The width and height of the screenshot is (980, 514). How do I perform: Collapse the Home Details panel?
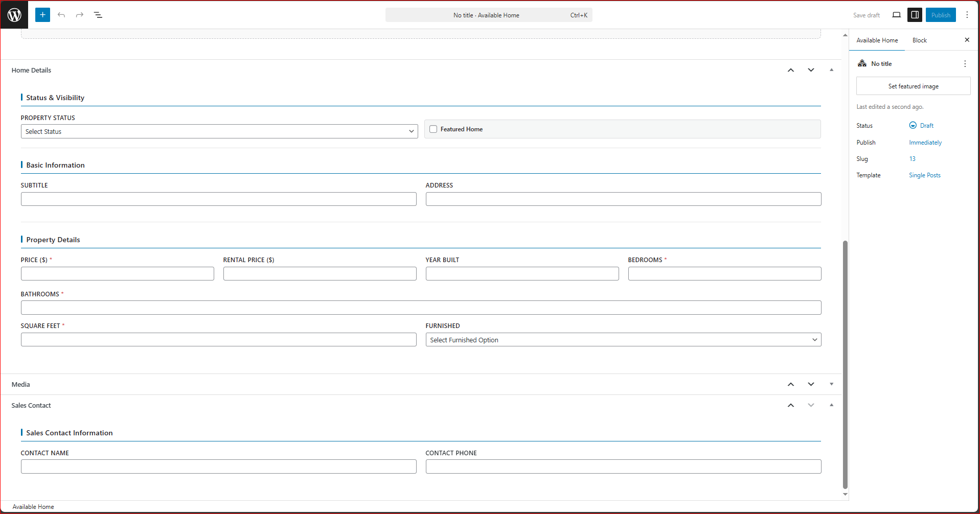831,70
